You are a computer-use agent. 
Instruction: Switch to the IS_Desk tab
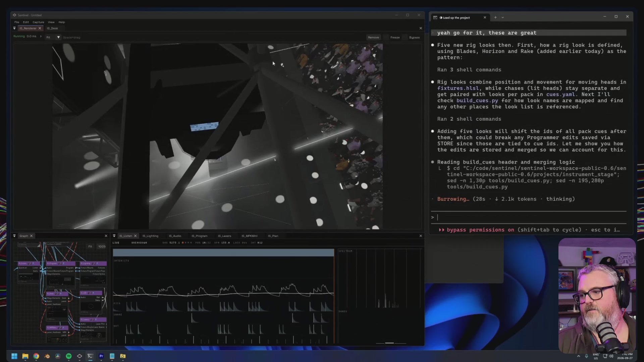[x=52, y=28]
